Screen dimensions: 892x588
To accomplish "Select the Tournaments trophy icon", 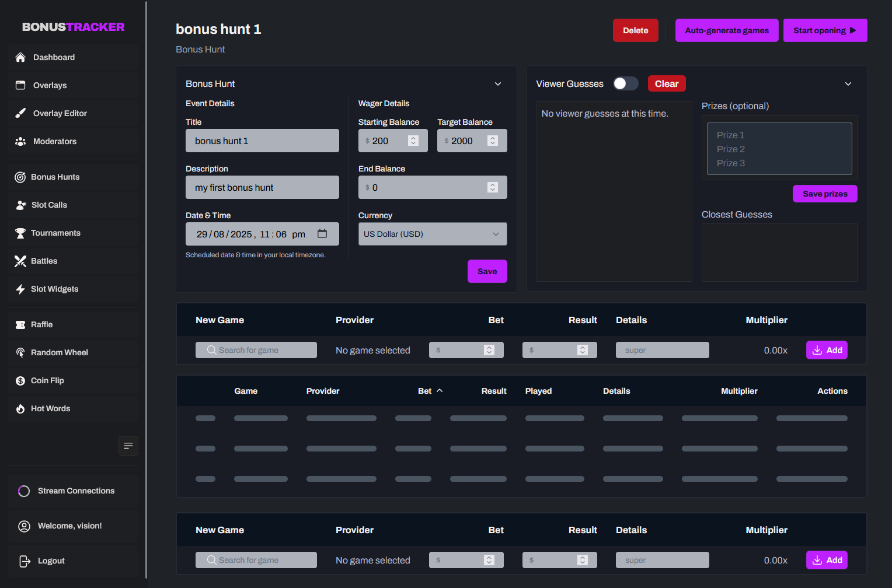I will tap(20, 233).
